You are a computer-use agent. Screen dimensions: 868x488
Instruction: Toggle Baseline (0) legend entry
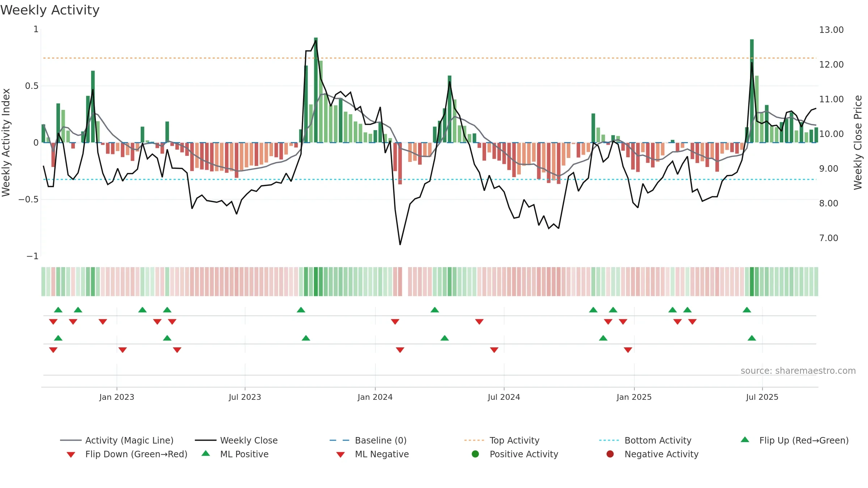(x=368, y=440)
